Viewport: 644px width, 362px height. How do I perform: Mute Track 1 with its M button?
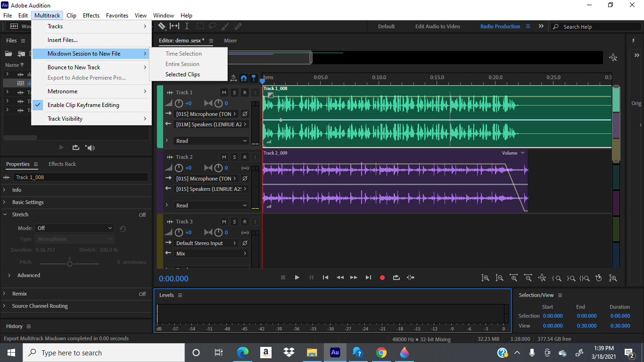[224, 92]
